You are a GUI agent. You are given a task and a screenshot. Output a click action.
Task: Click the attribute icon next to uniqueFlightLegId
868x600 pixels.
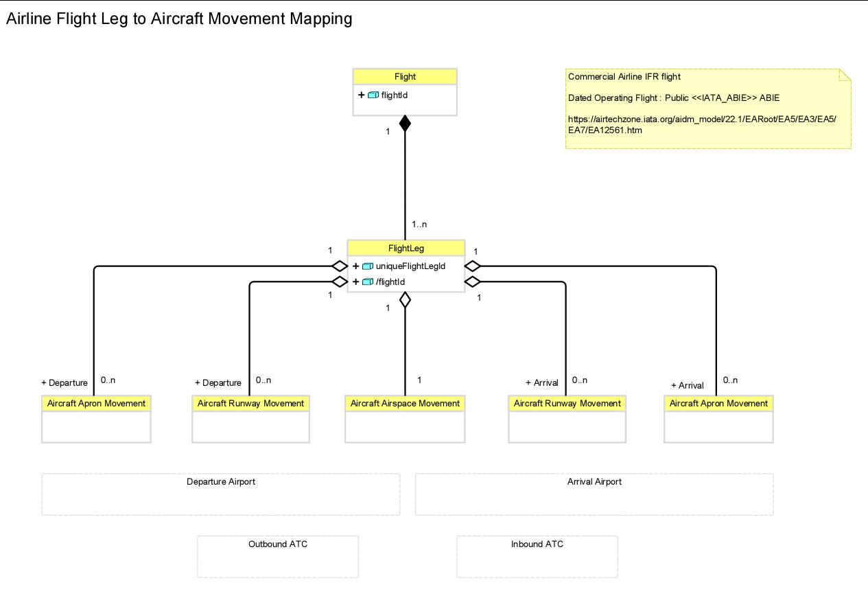[368, 266]
